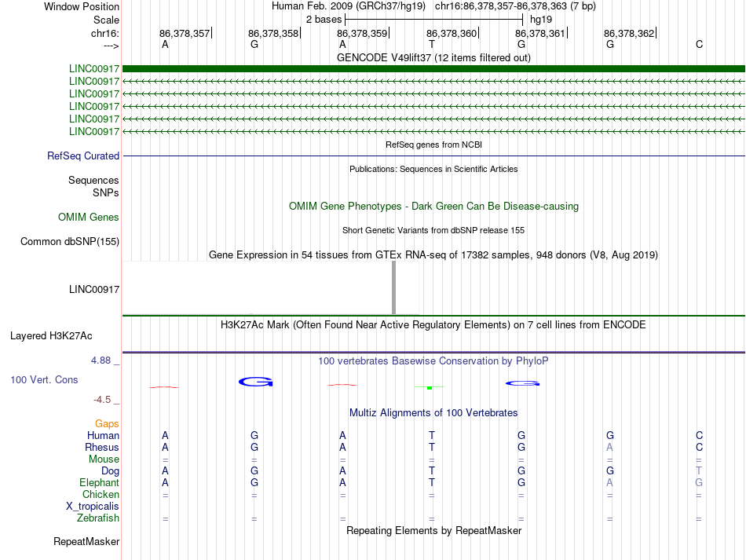Select the Dog alignment row label
This screenshot has height=560, width=746.
tap(110, 471)
